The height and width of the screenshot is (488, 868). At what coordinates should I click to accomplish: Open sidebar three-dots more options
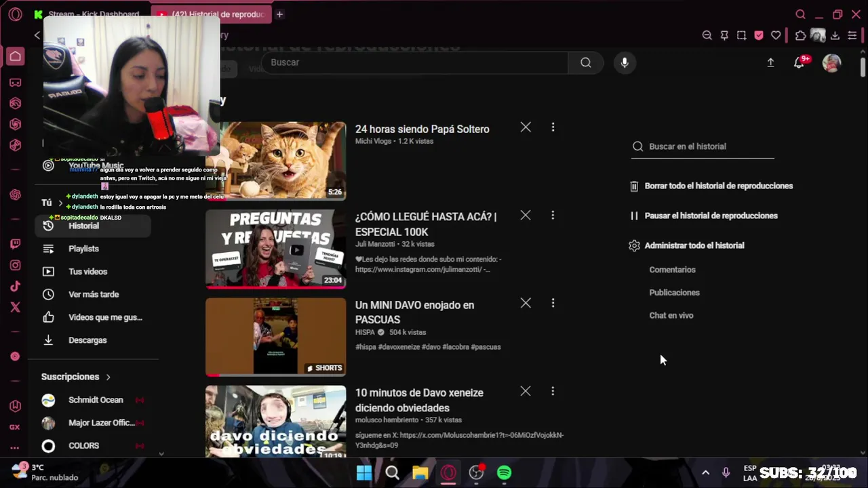[15, 448]
